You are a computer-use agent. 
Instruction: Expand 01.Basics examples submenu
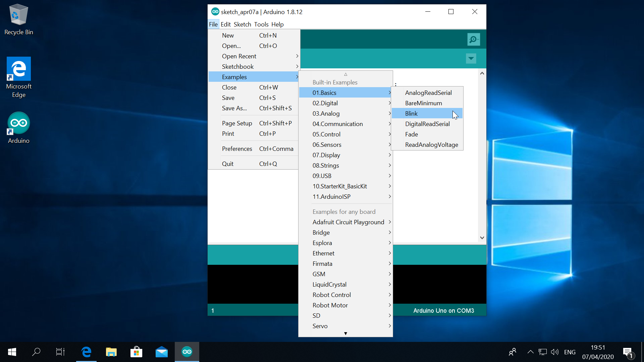click(x=345, y=93)
